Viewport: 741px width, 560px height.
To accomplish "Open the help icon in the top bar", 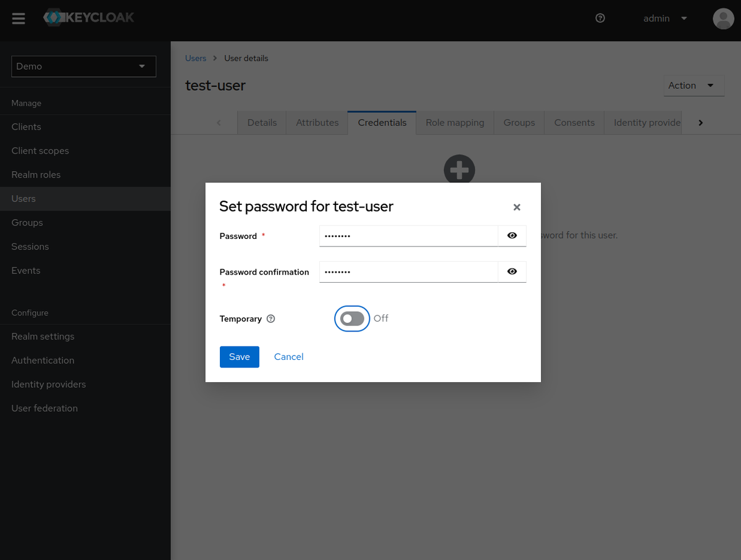I will (x=600, y=18).
